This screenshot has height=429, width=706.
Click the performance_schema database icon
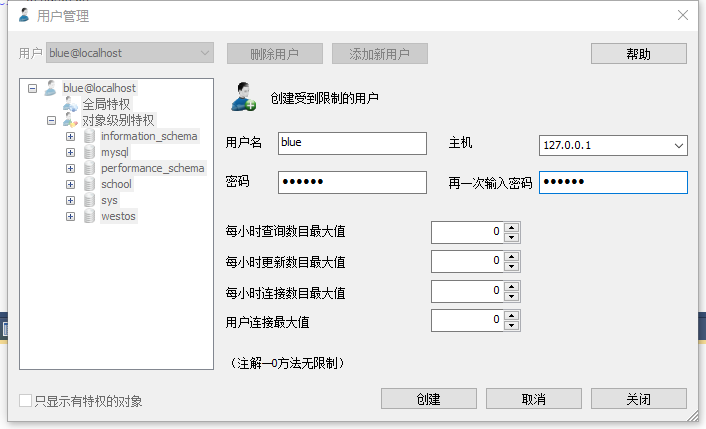click(x=90, y=168)
